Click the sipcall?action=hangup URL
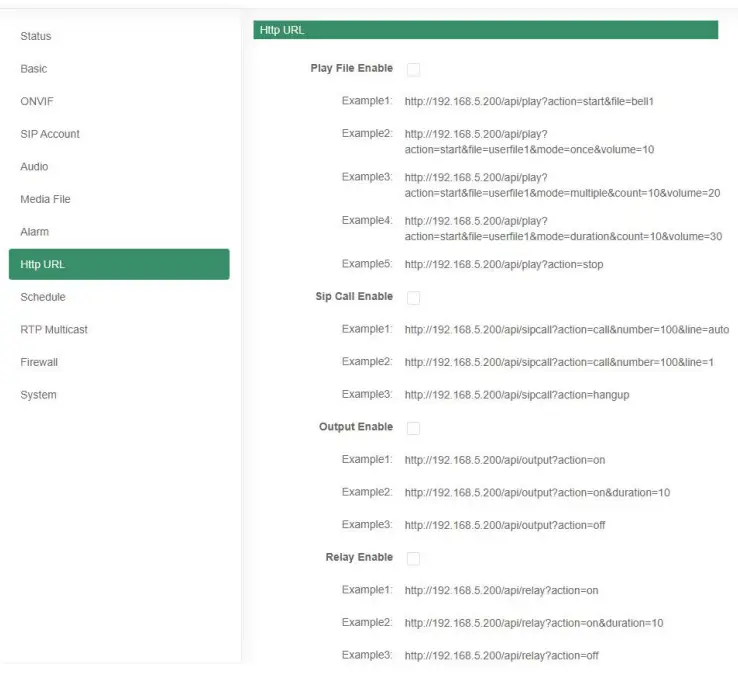738x681 pixels. click(517, 395)
